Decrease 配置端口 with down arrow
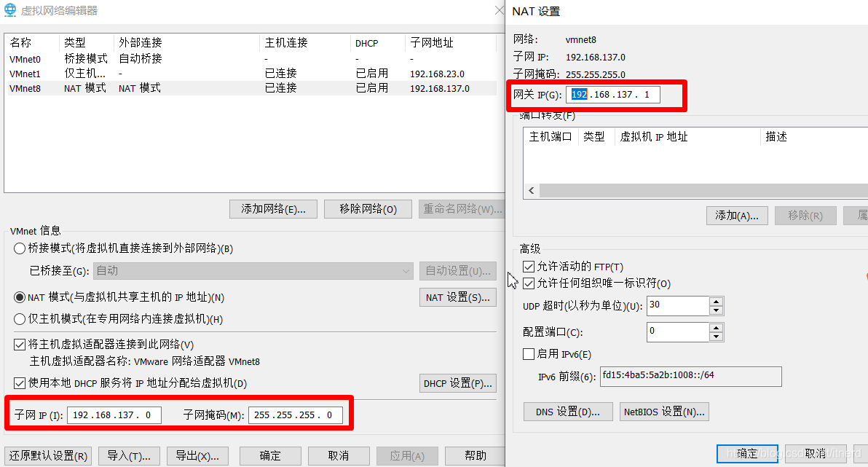 click(717, 337)
